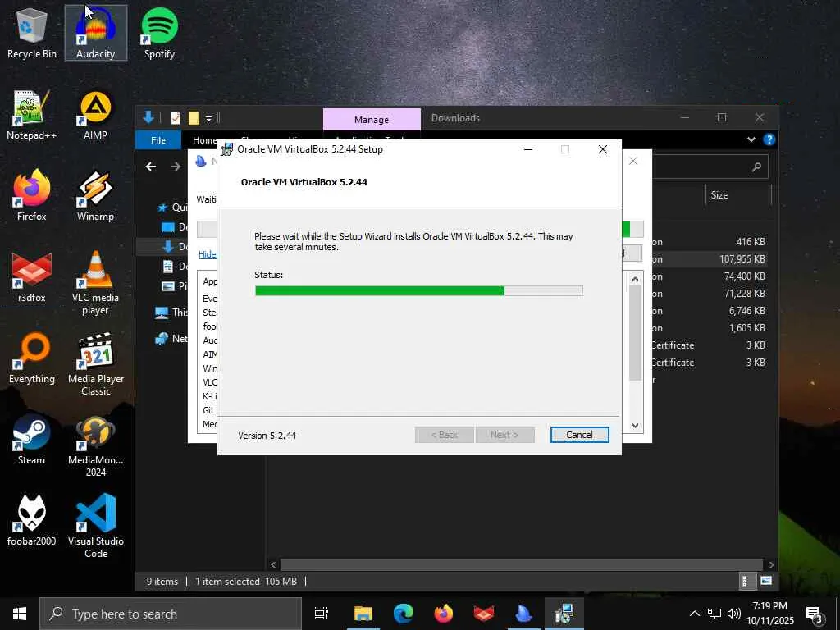Viewport: 840px width, 630px height.
Task: Open the Manage ribbon tab
Action: [x=372, y=120]
